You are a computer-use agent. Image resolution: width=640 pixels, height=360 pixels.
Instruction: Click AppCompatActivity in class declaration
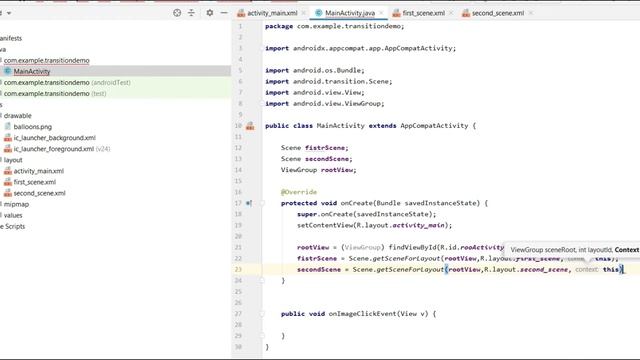click(x=434, y=126)
